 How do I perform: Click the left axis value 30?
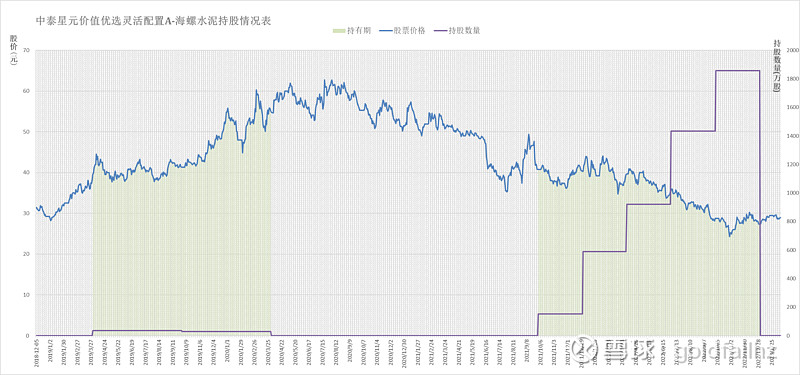(27, 214)
